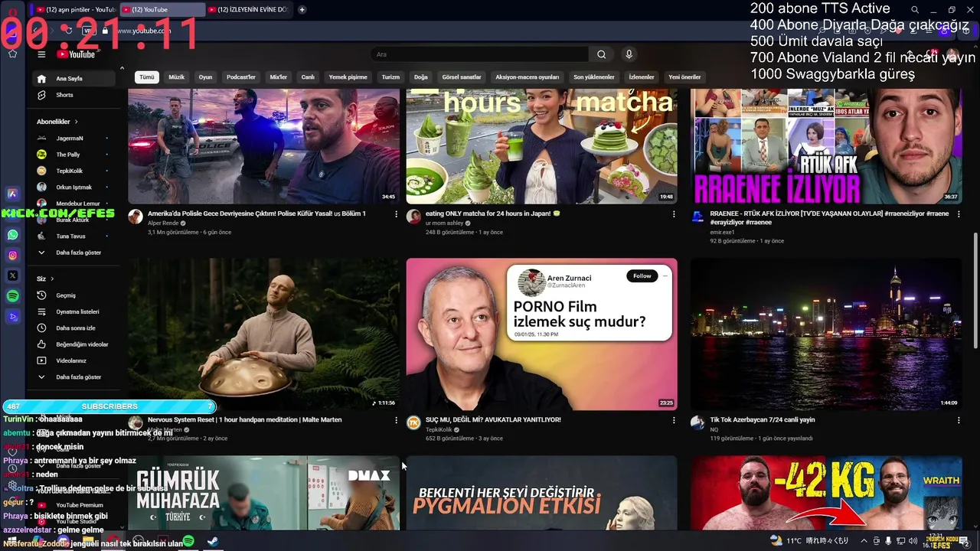Play the PORNO Film izlemek suç mudur thumbnail
980x551 pixels.
541,334
